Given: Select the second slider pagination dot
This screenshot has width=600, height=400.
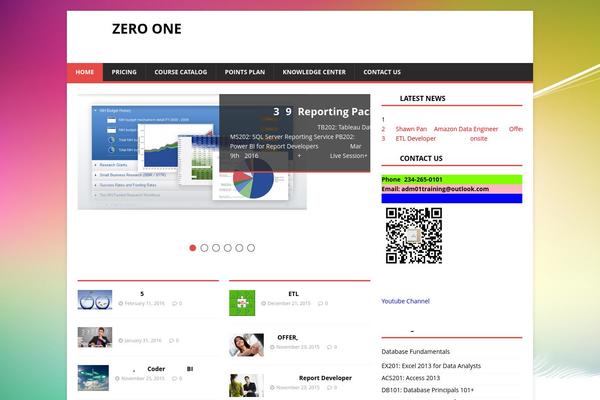Looking at the screenshot, I should coord(204,248).
